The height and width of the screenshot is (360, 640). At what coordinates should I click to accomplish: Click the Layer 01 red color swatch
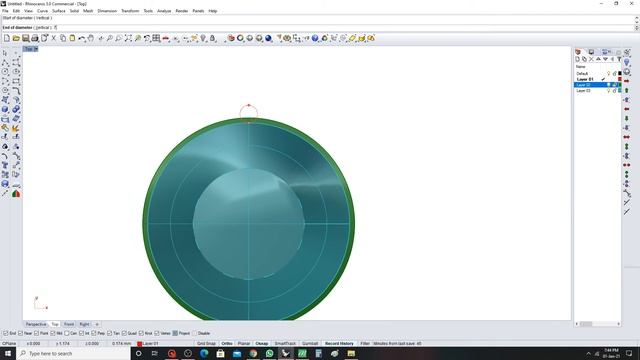click(x=620, y=79)
